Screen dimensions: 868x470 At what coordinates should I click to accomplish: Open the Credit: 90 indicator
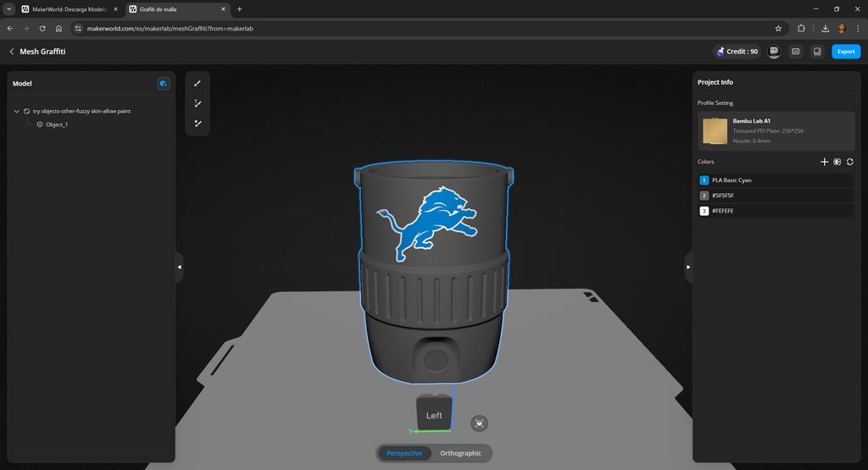[737, 52]
